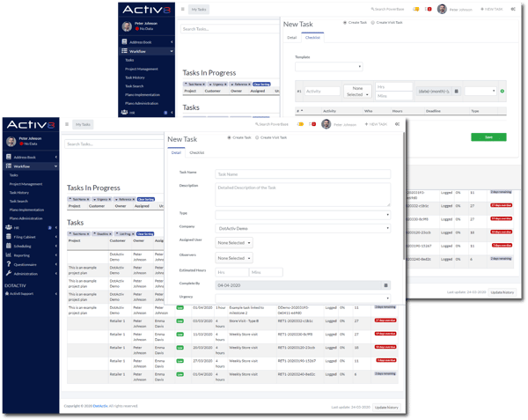
Task: Select Create Task radio in back window
Action: pyautogui.click(x=345, y=23)
